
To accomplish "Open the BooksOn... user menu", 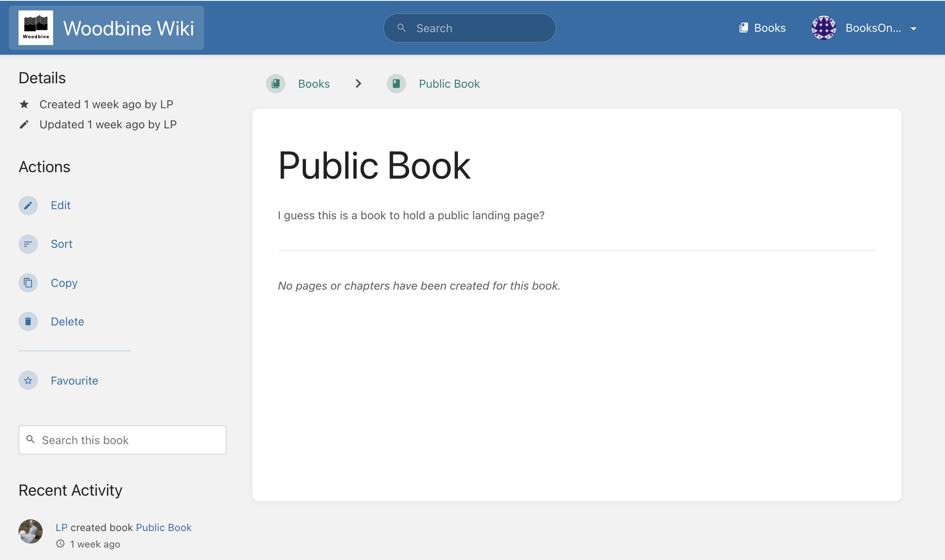I will tap(865, 28).
